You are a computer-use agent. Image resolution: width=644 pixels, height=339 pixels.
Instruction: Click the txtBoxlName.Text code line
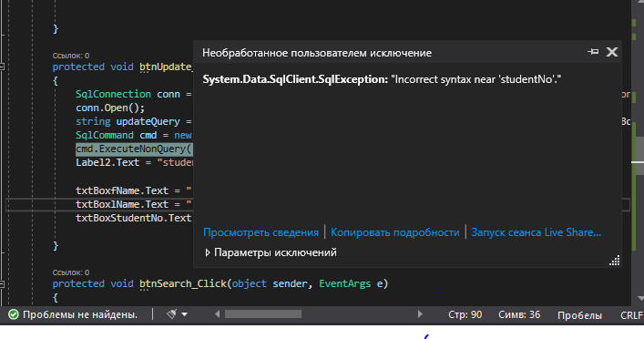pos(134,204)
